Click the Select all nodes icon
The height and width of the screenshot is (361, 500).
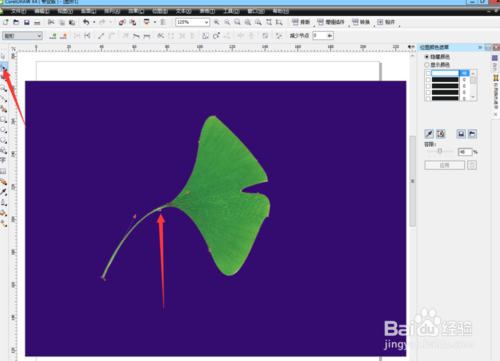pyautogui.click(x=279, y=36)
